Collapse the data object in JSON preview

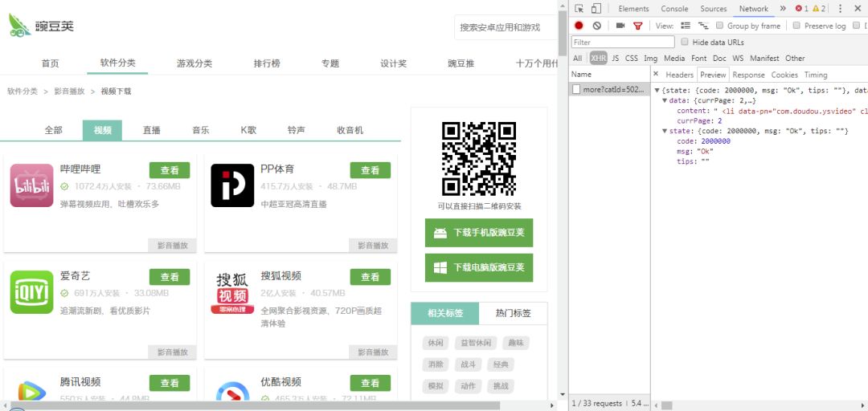click(x=665, y=100)
